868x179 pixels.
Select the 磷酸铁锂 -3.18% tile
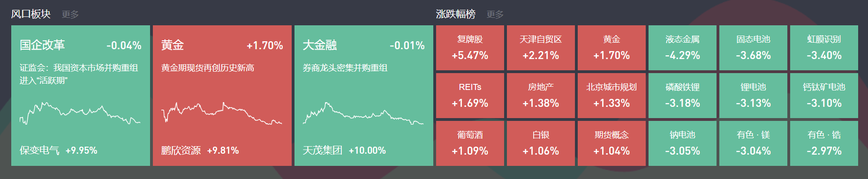point(682,96)
